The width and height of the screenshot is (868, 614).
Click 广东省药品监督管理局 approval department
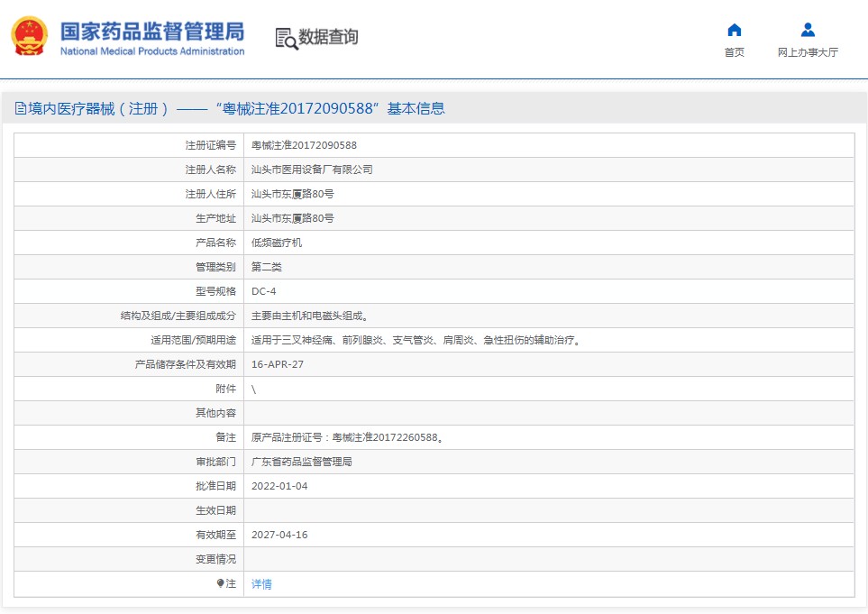[x=302, y=462]
